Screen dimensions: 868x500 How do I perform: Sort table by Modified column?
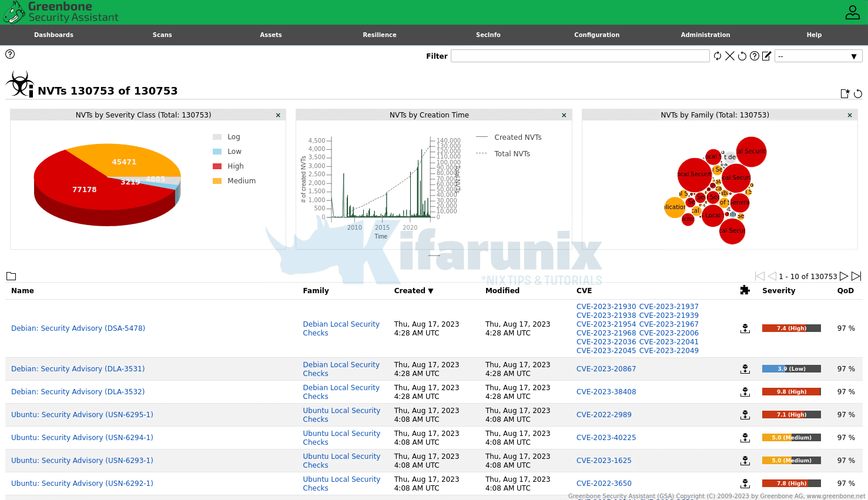[502, 291]
